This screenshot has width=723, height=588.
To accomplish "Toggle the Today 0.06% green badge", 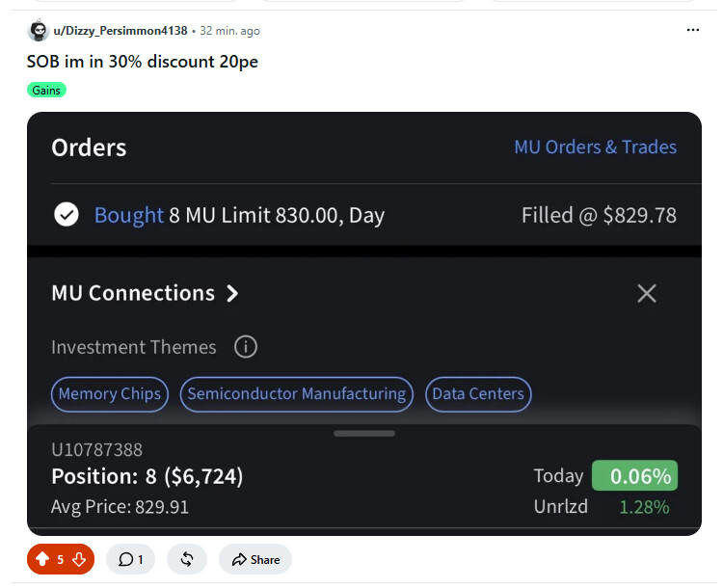I will coord(635,475).
